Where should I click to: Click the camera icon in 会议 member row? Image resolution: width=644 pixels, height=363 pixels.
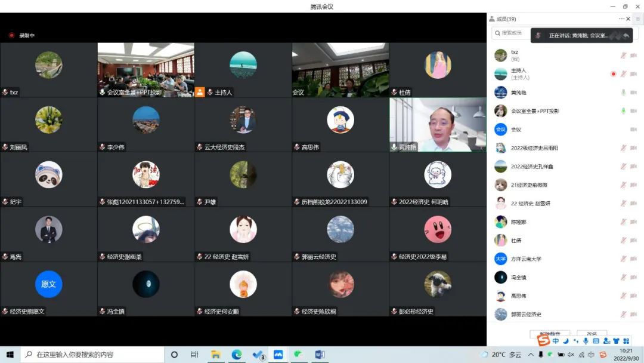(x=633, y=130)
